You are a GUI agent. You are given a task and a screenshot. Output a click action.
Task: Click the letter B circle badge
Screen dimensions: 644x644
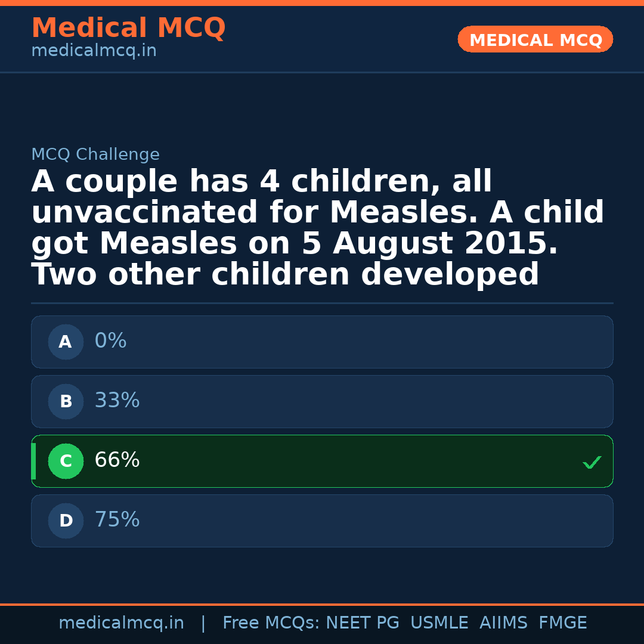coord(66,402)
